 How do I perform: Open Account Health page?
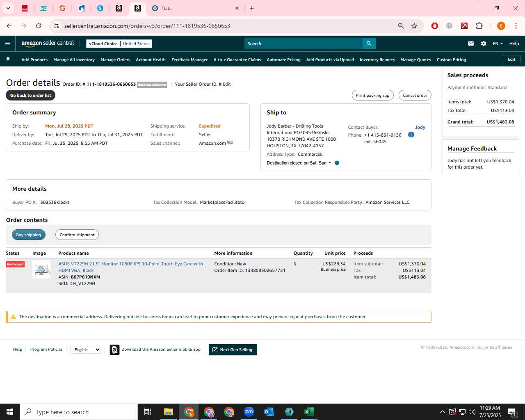pyautogui.click(x=151, y=59)
